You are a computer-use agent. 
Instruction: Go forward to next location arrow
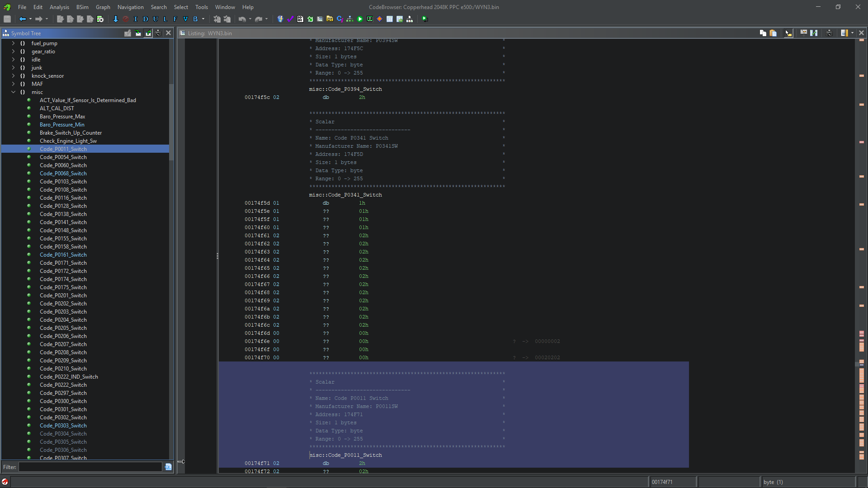pyautogui.click(x=39, y=19)
